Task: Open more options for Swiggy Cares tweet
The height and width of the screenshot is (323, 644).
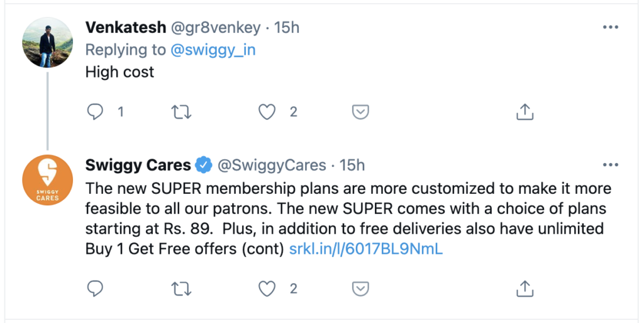Action: pyautogui.click(x=611, y=165)
